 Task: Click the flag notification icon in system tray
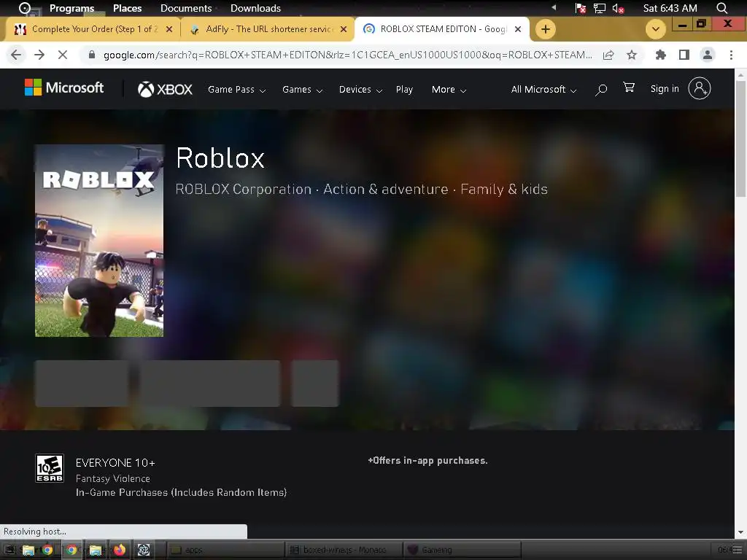coord(580,8)
